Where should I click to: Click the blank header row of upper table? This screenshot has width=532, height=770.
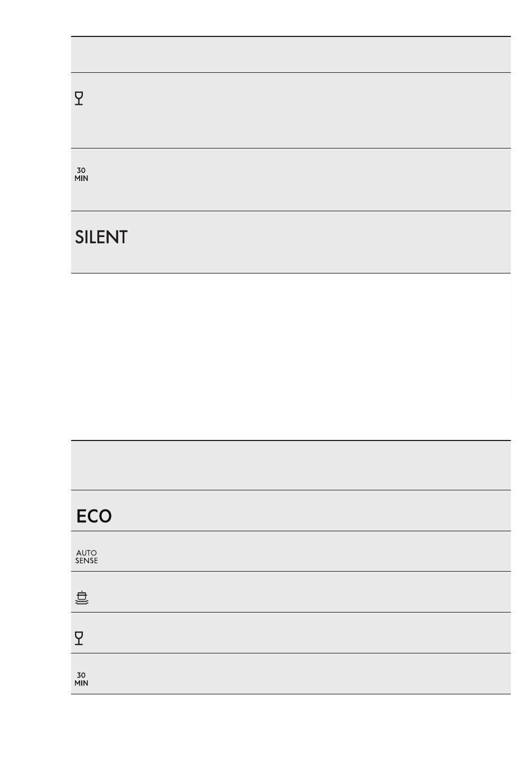click(291, 54)
